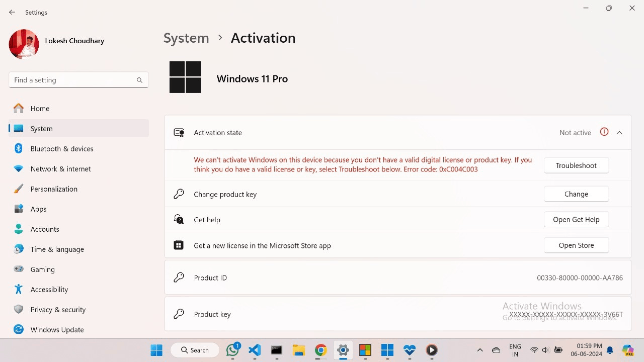Click System in the breadcrumb
The width and height of the screenshot is (644, 362).
click(186, 38)
